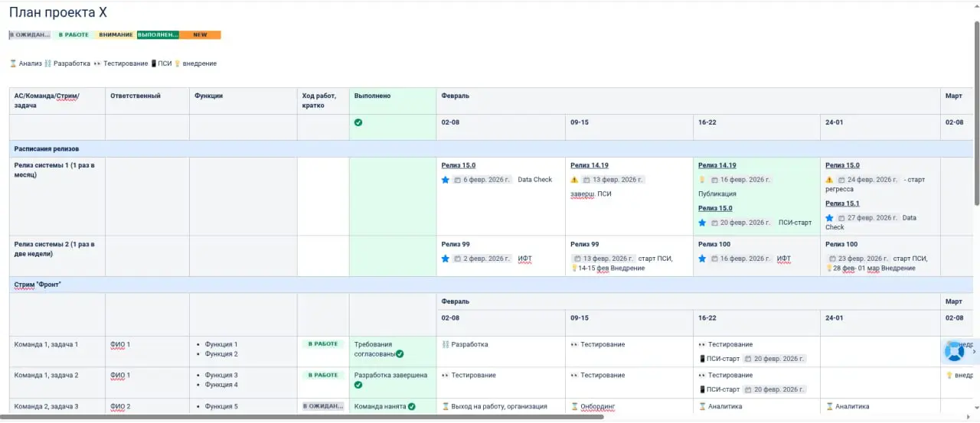The height and width of the screenshot is (423, 980).
Task: Click lightbulb icon beside 16 февр. 2026 Публикация
Action: pos(702,180)
